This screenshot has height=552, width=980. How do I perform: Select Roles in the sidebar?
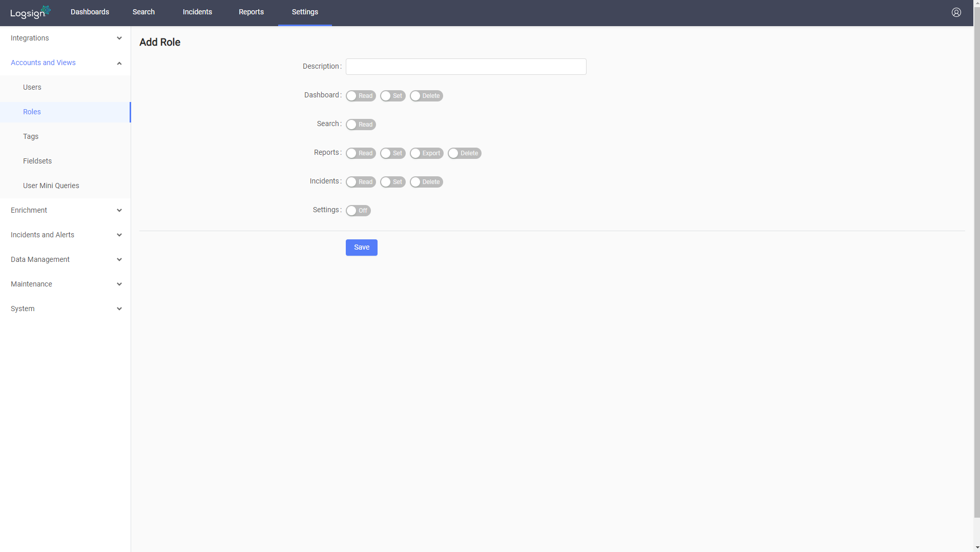point(65,112)
